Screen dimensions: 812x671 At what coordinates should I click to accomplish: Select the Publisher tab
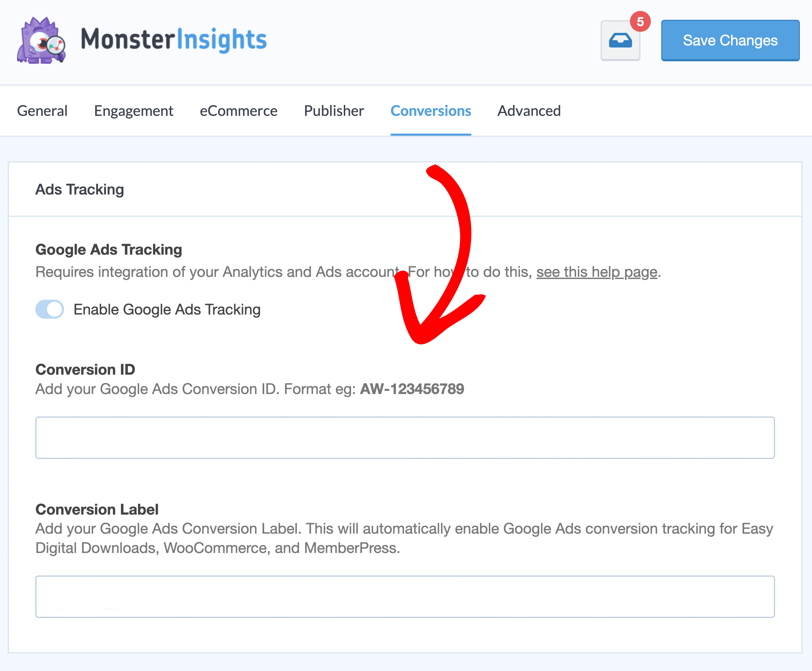tap(334, 111)
